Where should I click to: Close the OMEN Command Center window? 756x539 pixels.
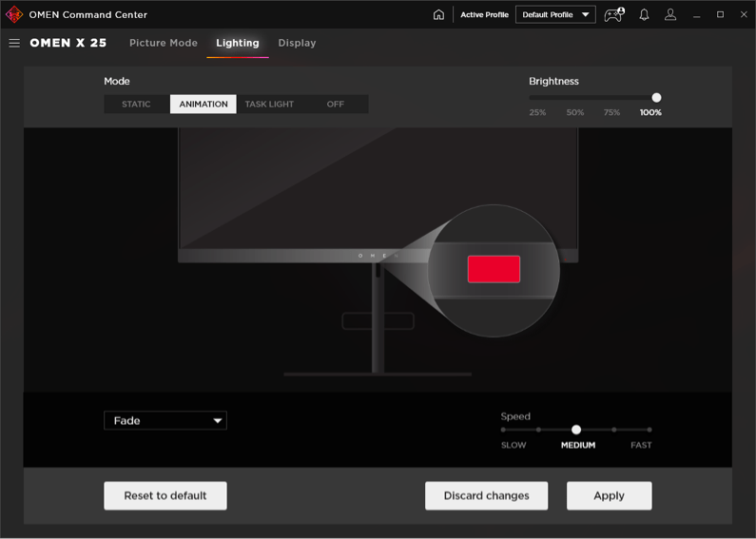[744, 14]
